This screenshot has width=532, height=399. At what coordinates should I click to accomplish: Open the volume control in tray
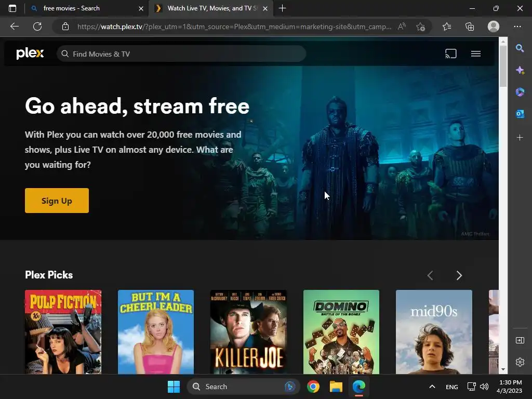(x=484, y=387)
